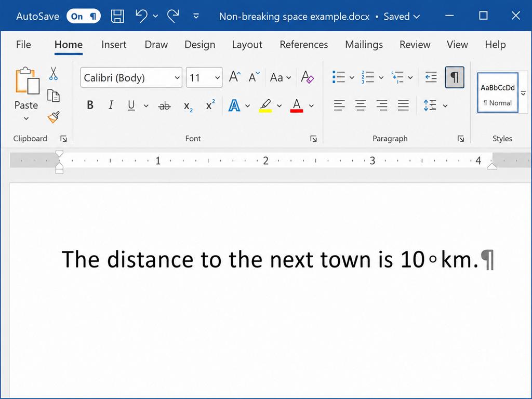Open font color dropdown arrow

[x=311, y=106]
